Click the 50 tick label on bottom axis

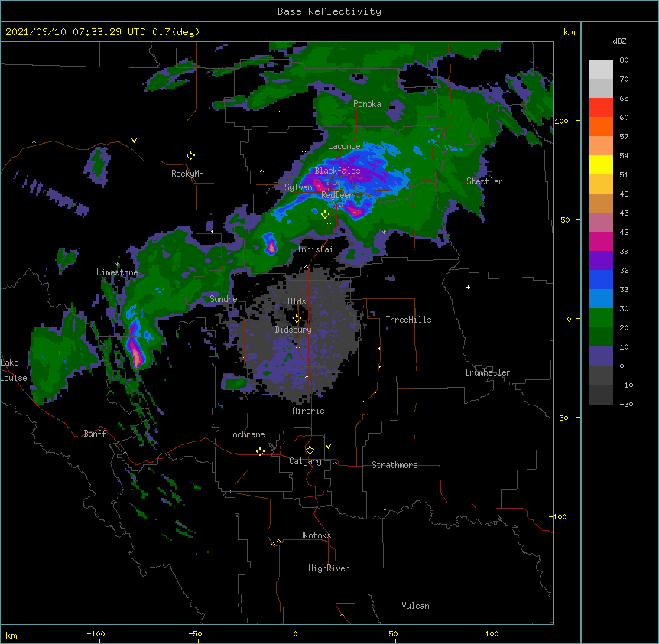(x=393, y=633)
